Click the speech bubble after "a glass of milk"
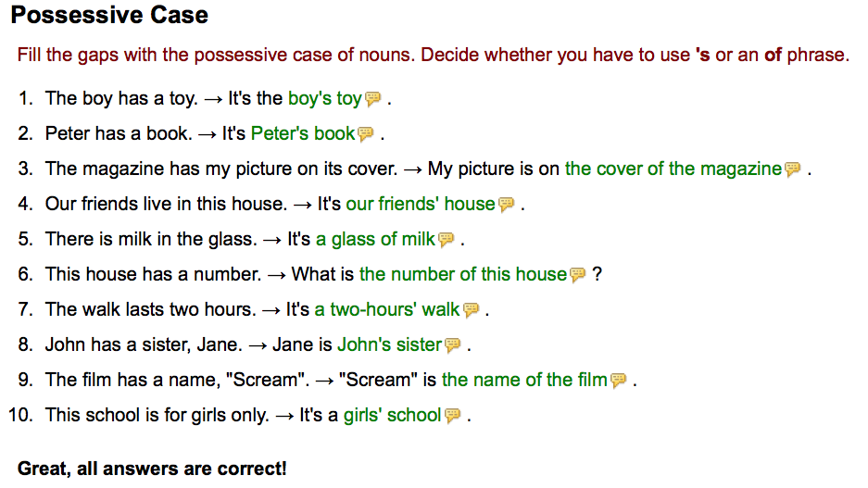This screenshot has width=868, height=488. (446, 240)
